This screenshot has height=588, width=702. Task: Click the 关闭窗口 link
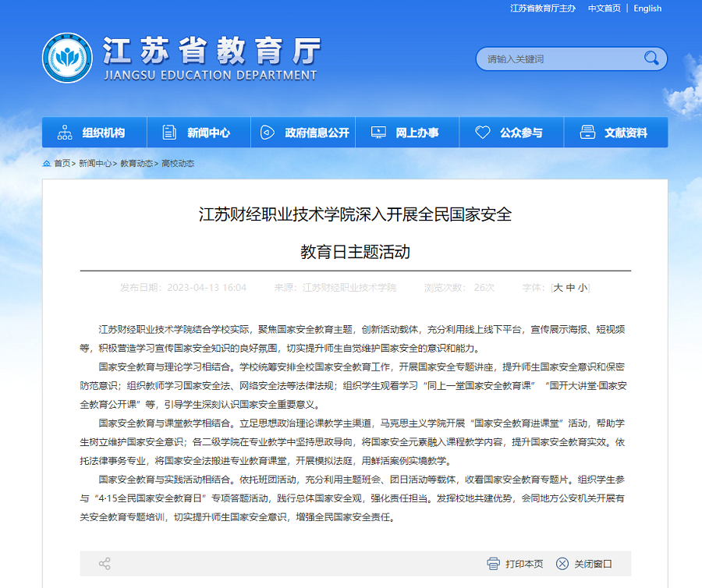(593, 564)
